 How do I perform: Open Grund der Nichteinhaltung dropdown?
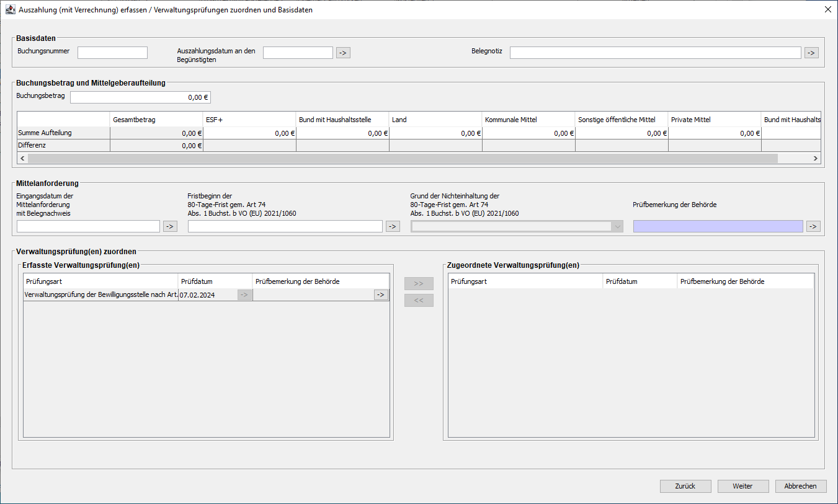click(517, 226)
